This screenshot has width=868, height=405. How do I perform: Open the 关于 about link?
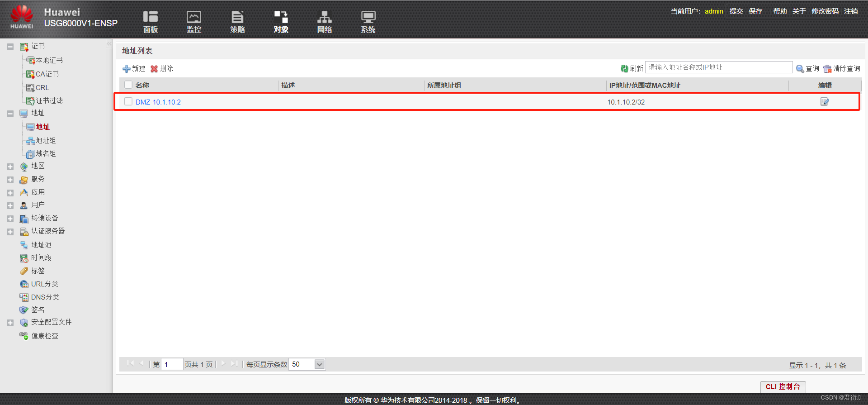799,11
